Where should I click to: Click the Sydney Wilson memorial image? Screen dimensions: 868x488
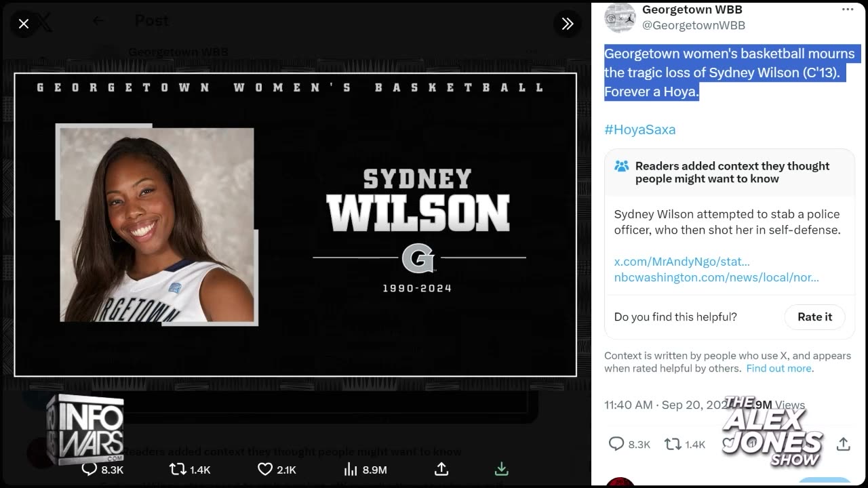click(295, 224)
